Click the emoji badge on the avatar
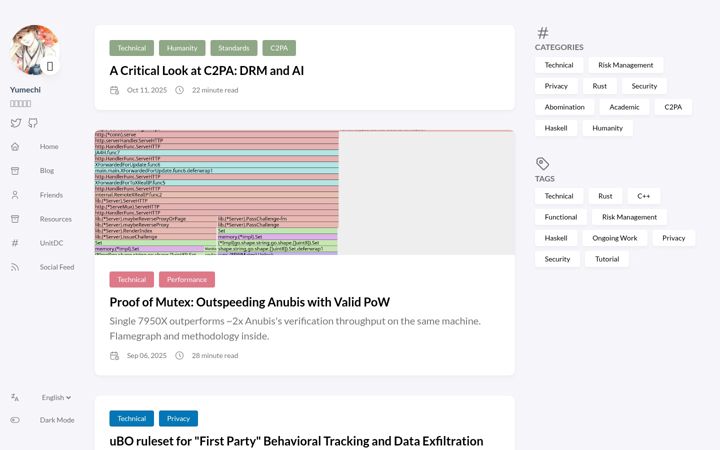The height and width of the screenshot is (450, 720). tap(50, 66)
